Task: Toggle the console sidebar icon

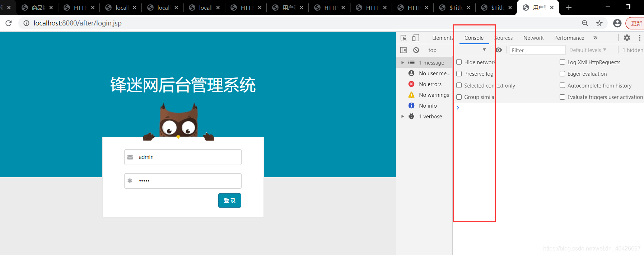Action: point(403,50)
